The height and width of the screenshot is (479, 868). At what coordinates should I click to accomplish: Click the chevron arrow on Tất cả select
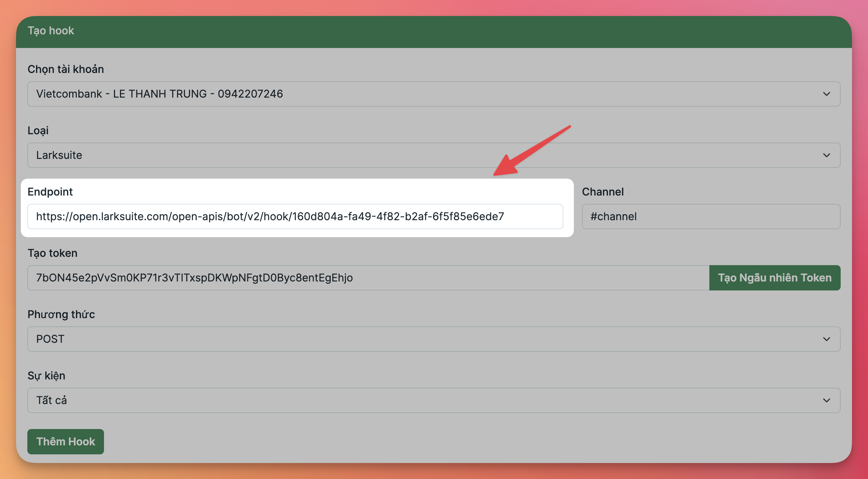(x=826, y=400)
